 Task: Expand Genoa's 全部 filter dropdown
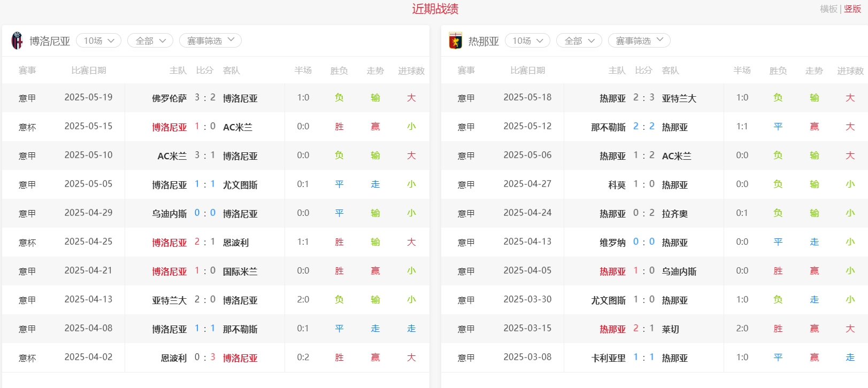pyautogui.click(x=579, y=41)
